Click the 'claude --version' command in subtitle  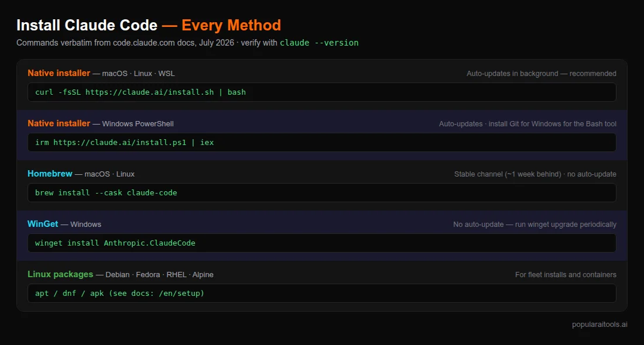click(x=319, y=43)
